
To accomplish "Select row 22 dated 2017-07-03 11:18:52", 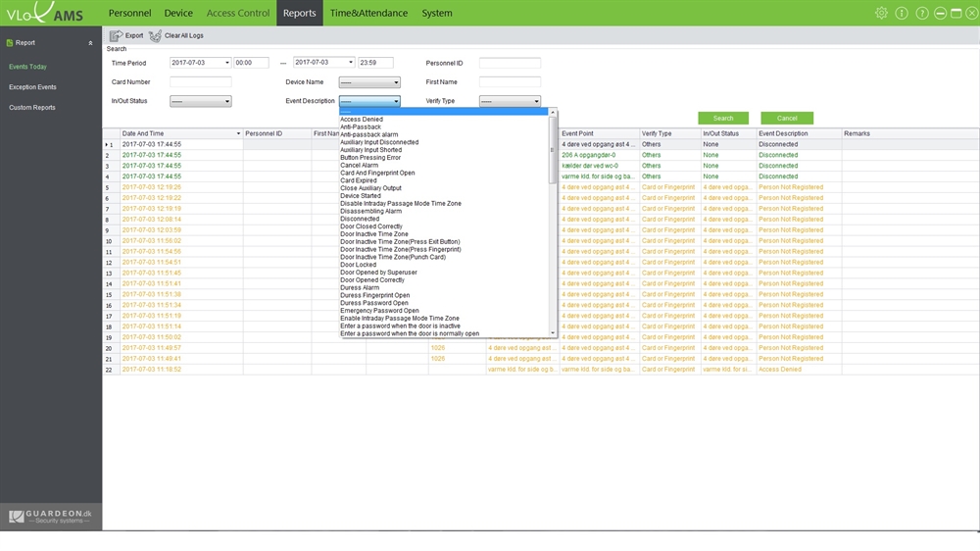I will click(x=541, y=370).
